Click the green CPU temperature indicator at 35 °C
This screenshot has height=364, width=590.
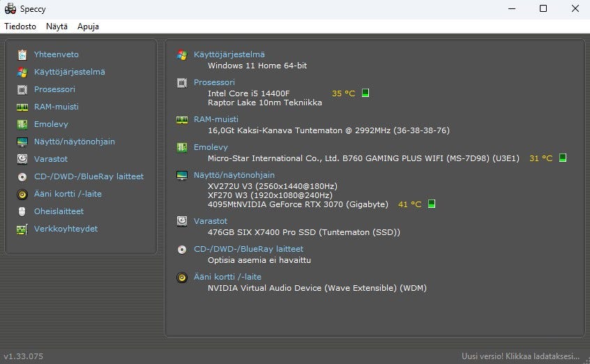(x=365, y=93)
